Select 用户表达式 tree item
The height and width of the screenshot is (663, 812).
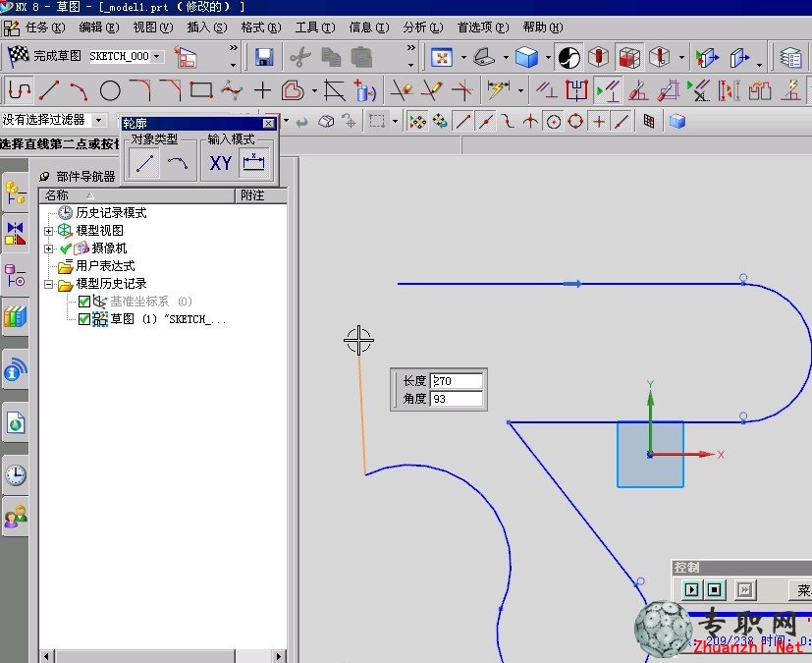pos(105,266)
